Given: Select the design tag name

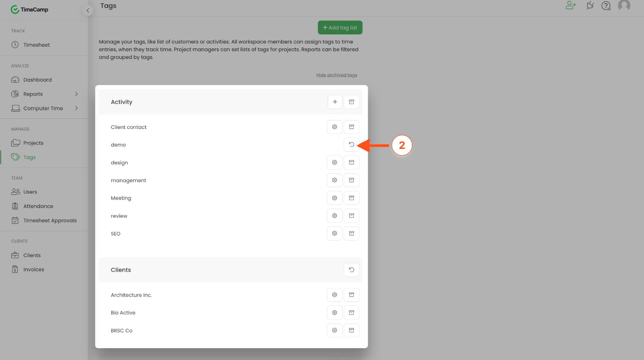Looking at the screenshot, I should click(120, 163).
